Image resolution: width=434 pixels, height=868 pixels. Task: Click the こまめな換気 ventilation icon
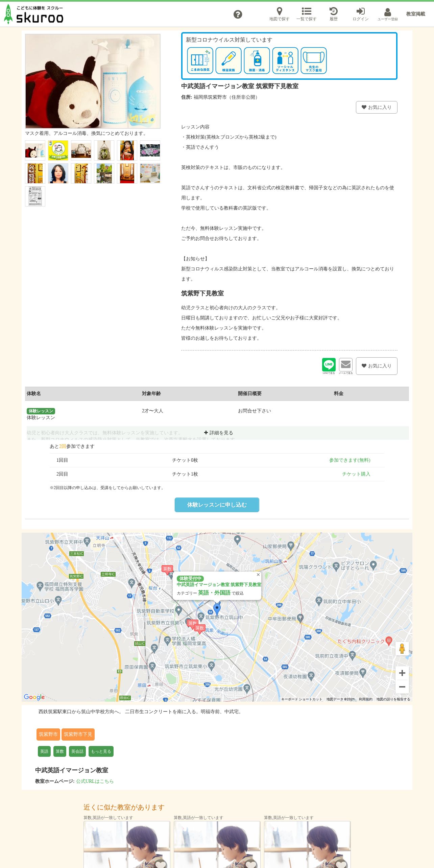[x=200, y=61]
